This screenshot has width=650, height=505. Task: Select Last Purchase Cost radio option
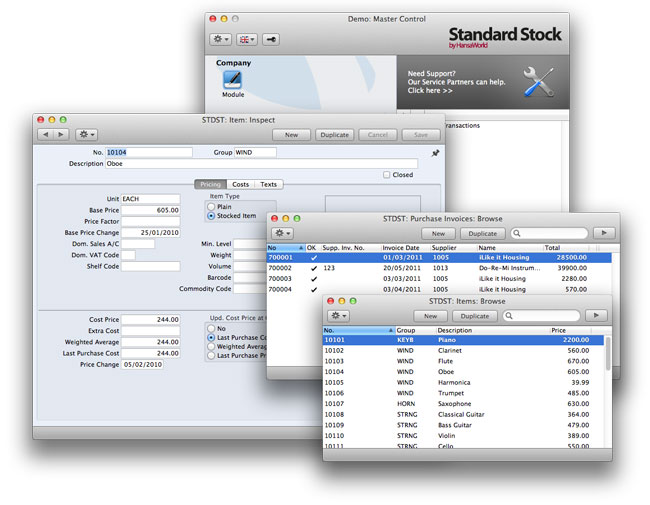click(211, 337)
